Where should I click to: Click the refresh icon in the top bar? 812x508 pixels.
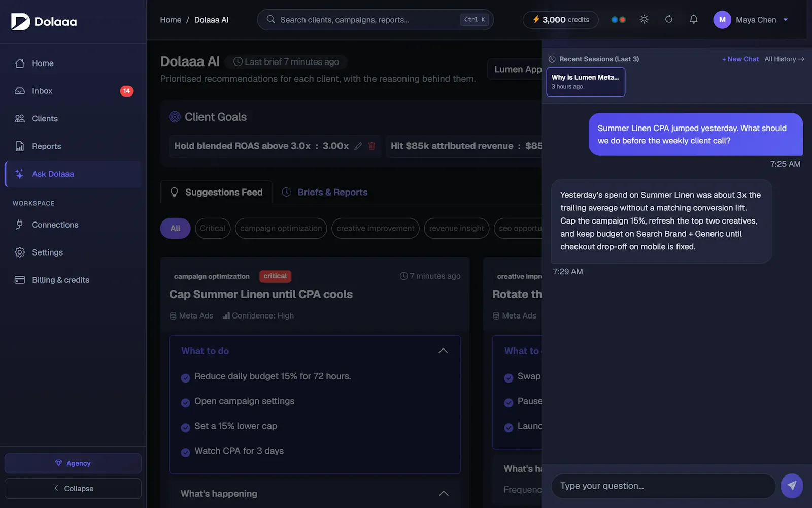tap(669, 19)
